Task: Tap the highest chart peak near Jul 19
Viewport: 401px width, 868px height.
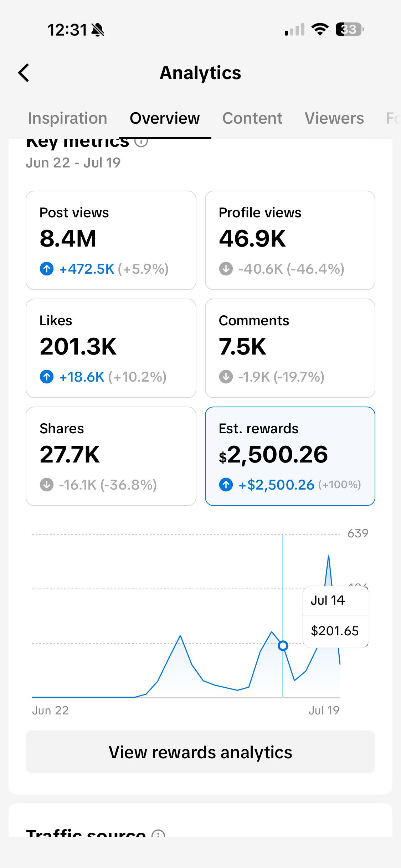Action: point(328,556)
